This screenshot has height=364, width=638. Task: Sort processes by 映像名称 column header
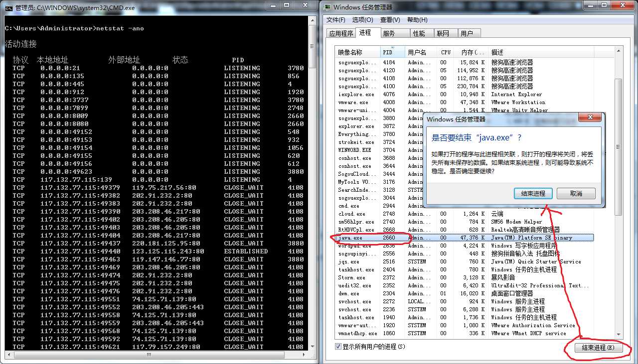pos(358,52)
